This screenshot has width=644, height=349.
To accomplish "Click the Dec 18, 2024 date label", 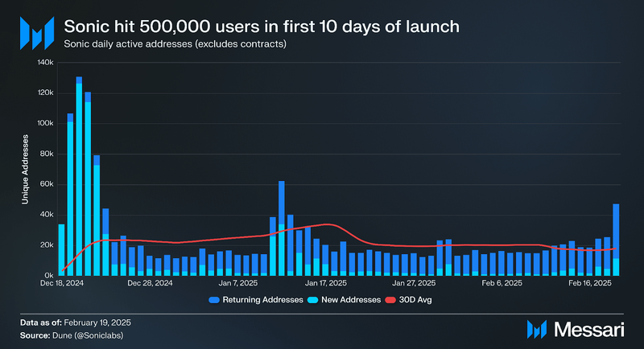I will [x=62, y=283].
